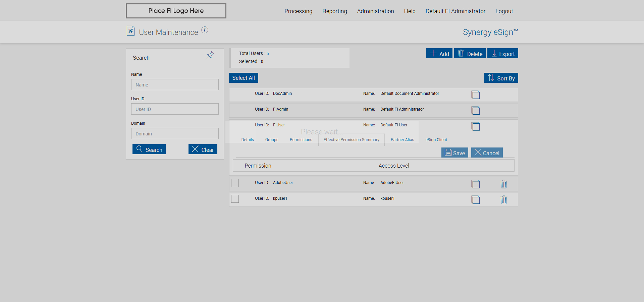Open the Sort By dropdown
This screenshot has height=302, width=644.
click(x=501, y=78)
